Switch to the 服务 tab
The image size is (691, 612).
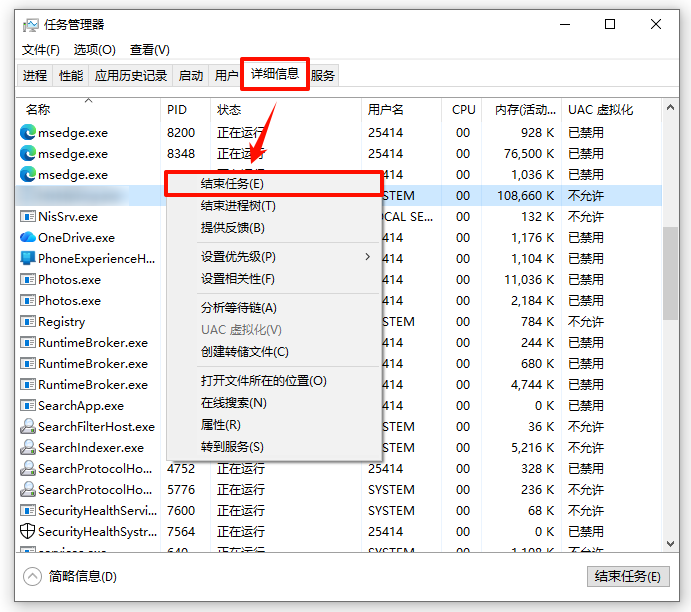pos(323,76)
